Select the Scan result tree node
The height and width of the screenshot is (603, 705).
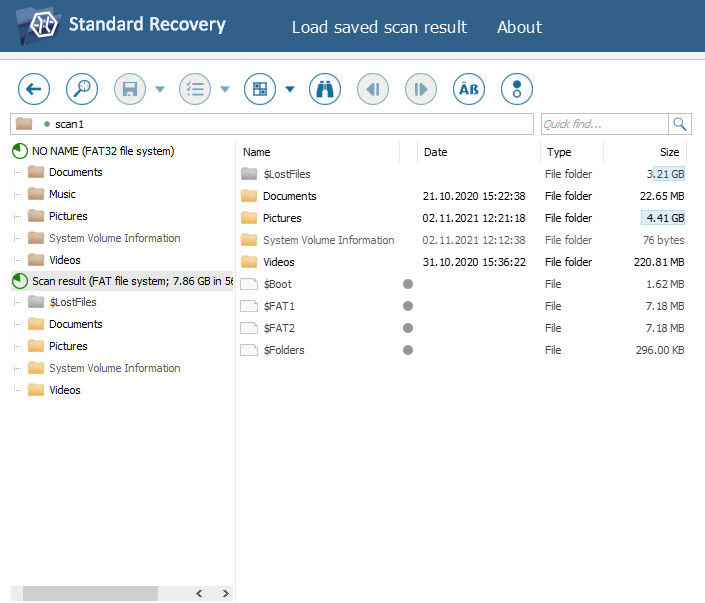click(x=130, y=282)
